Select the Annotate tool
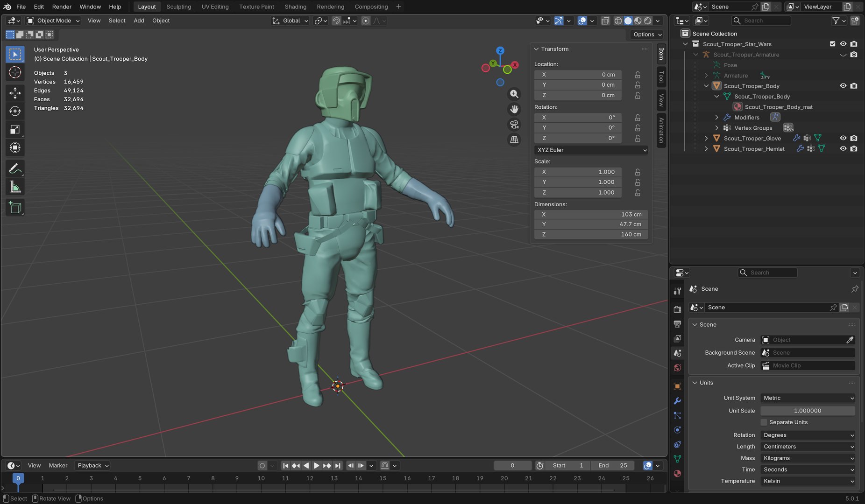The image size is (865, 504). (x=15, y=168)
